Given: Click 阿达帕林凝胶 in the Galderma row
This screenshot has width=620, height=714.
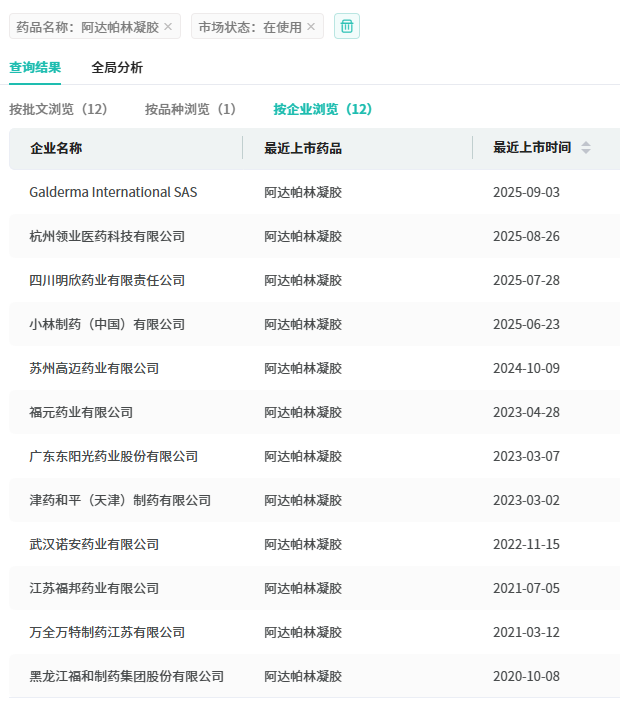Looking at the screenshot, I should pos(303,192).
